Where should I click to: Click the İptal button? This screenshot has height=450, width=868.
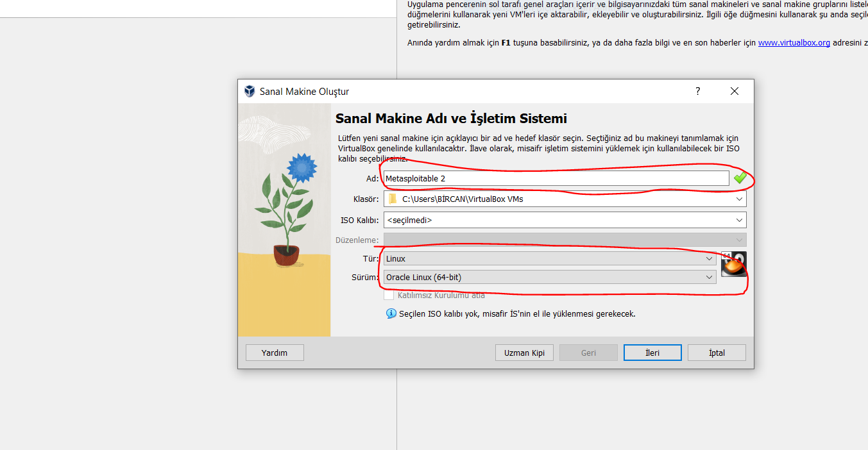pyautogui.click(x=717, y=353)
